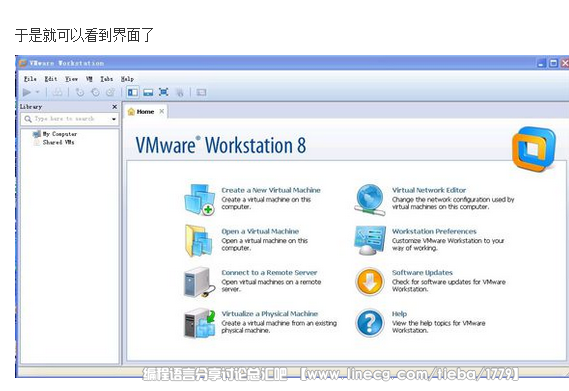
Task: Click the Open a Virtual Machine link
Action: 260,231
